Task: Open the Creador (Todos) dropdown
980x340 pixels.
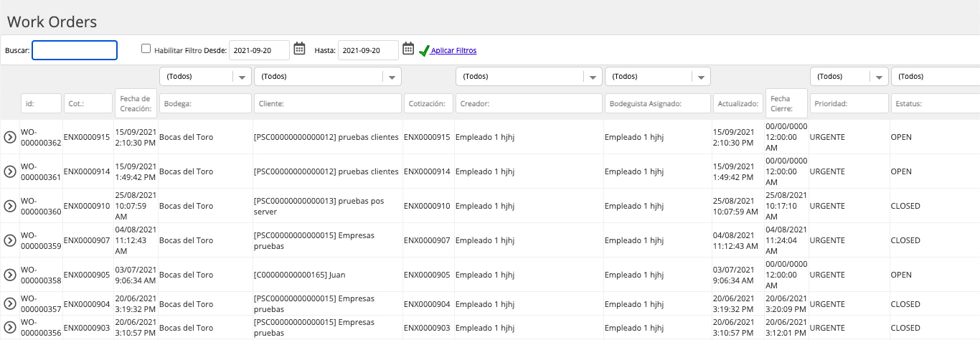Action: coord(529,76)
